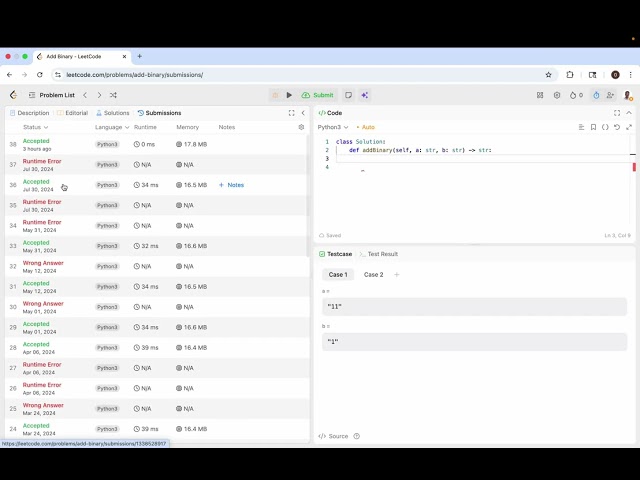Fold the Code panel with up chevron

629,113
